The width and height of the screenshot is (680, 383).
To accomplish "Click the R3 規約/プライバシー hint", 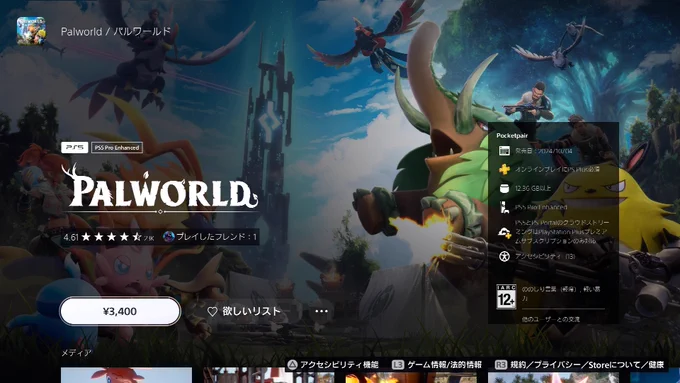I will 580,365.
